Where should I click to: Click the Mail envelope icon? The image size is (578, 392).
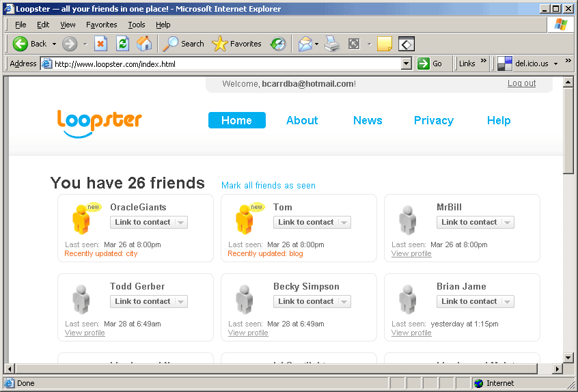(x=305, y=44)
